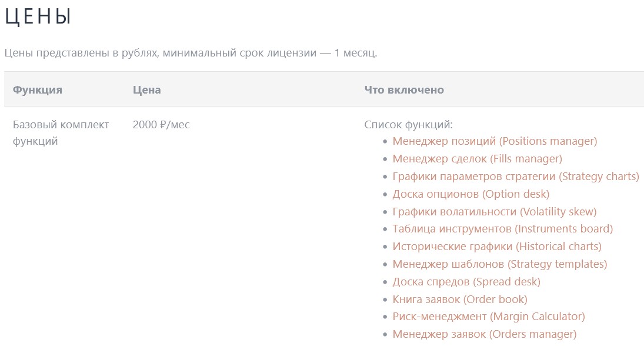This screenshot has width=644, height=346.
Task: Open Графики волатильности (Volatility skew) link
Action: [494, 211]
